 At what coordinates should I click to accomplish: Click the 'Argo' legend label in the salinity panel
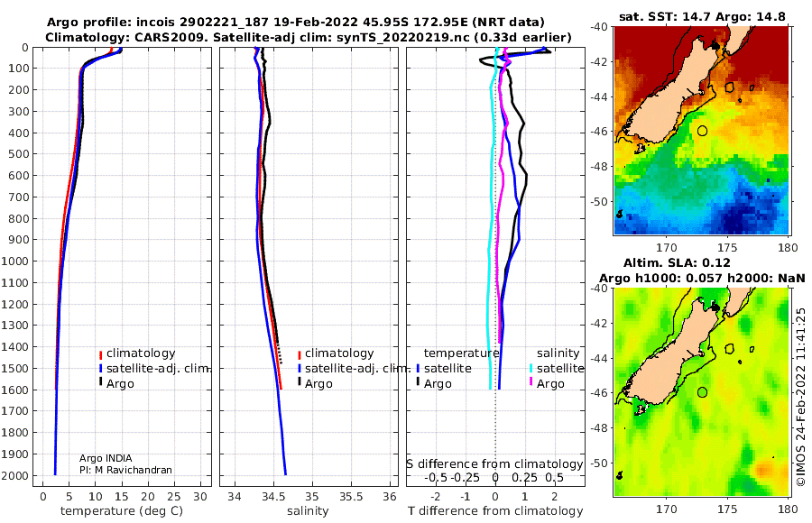coord(318,384)
